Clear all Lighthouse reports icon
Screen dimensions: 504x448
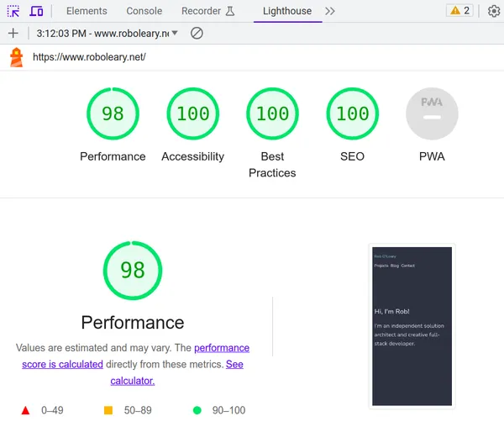(197, 33)
